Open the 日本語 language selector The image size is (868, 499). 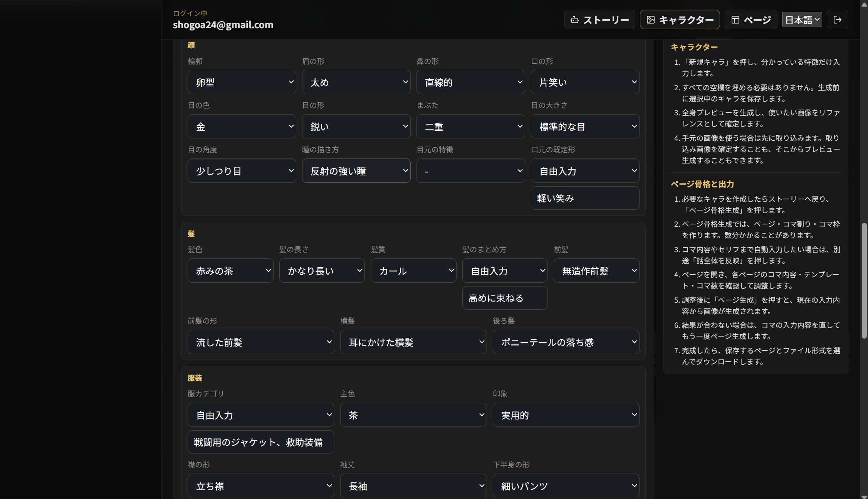pos(802,20)
